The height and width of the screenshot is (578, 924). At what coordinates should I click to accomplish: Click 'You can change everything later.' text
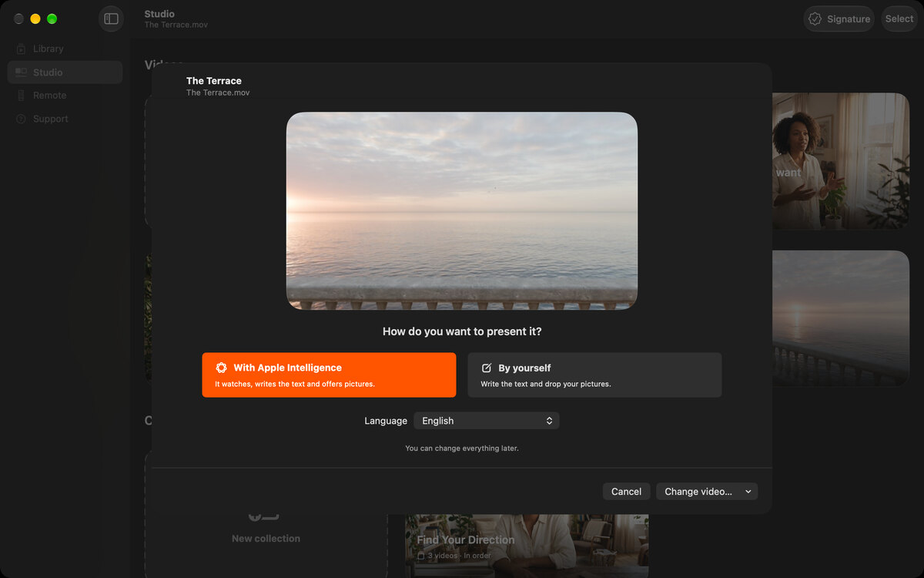tap(462, 449)
